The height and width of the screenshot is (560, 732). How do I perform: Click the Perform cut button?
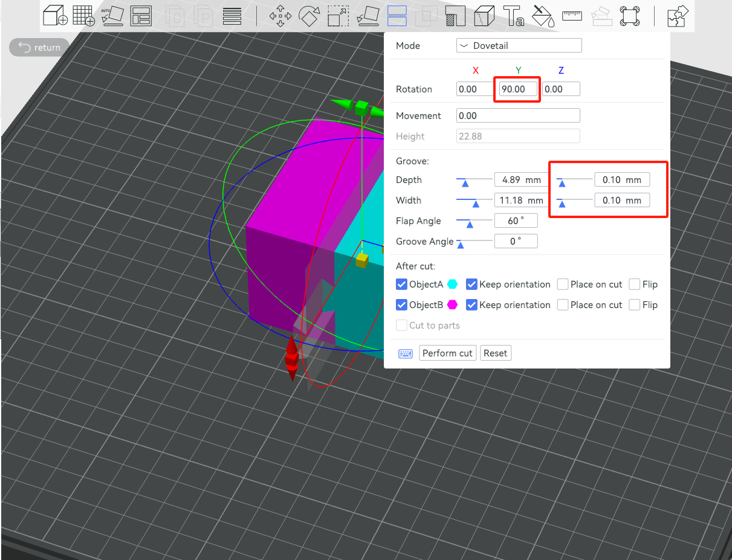point(447,353)
